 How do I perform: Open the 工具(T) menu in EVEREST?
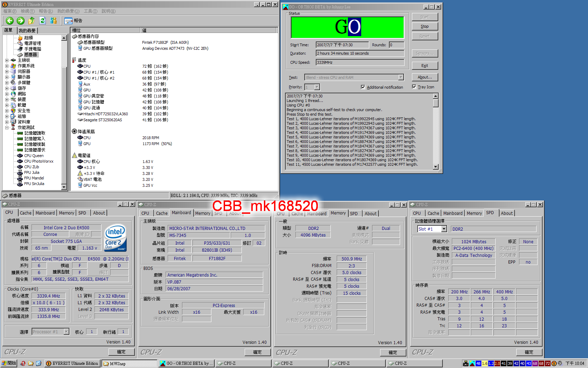(90, 11)
